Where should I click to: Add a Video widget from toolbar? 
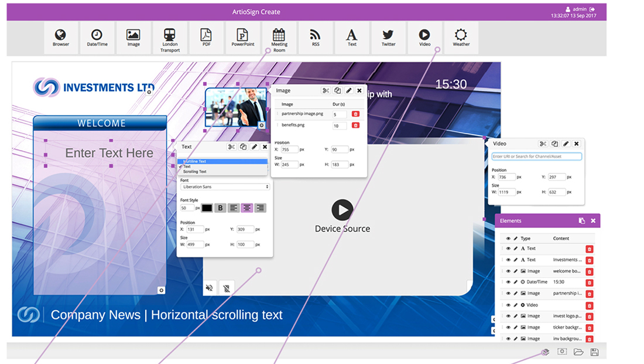[424, 38]
